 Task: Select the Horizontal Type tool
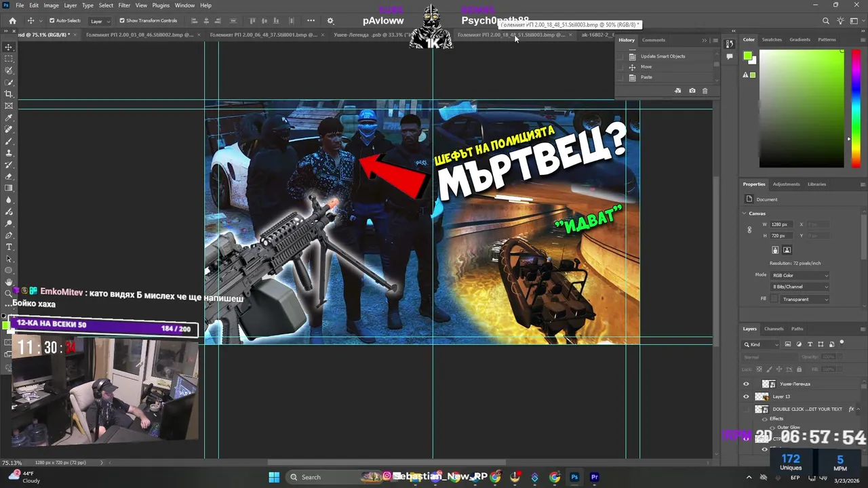pos(9,247)
